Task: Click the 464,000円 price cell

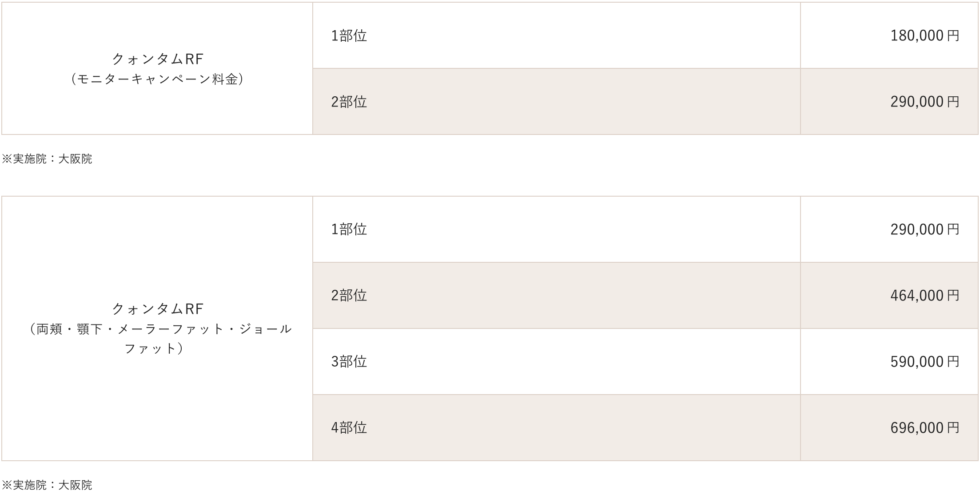Action: pos(924,295)
